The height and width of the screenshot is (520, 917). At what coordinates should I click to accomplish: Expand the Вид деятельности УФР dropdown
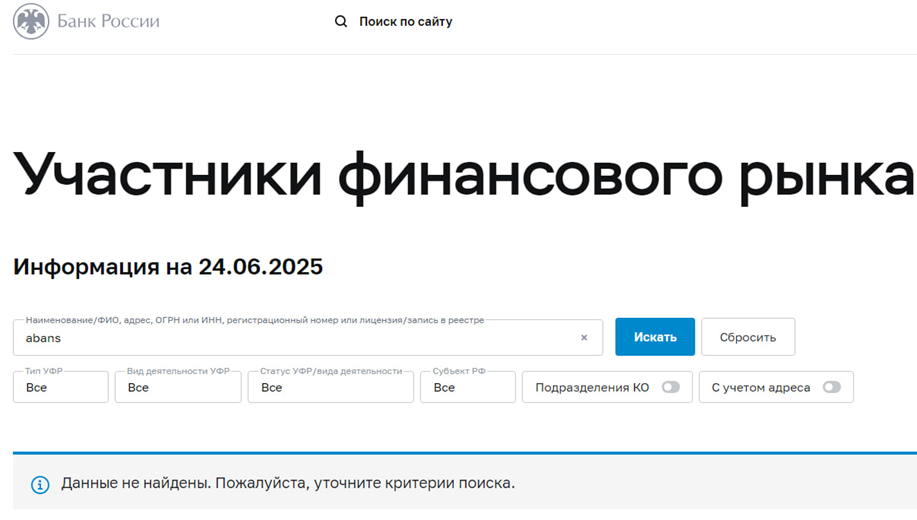coord(178,387)
